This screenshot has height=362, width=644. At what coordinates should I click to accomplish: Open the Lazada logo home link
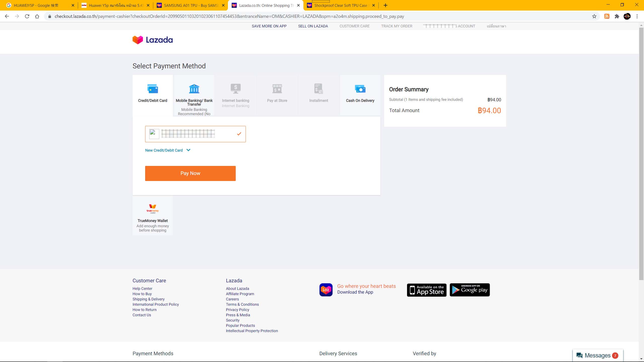coord(152,40)
